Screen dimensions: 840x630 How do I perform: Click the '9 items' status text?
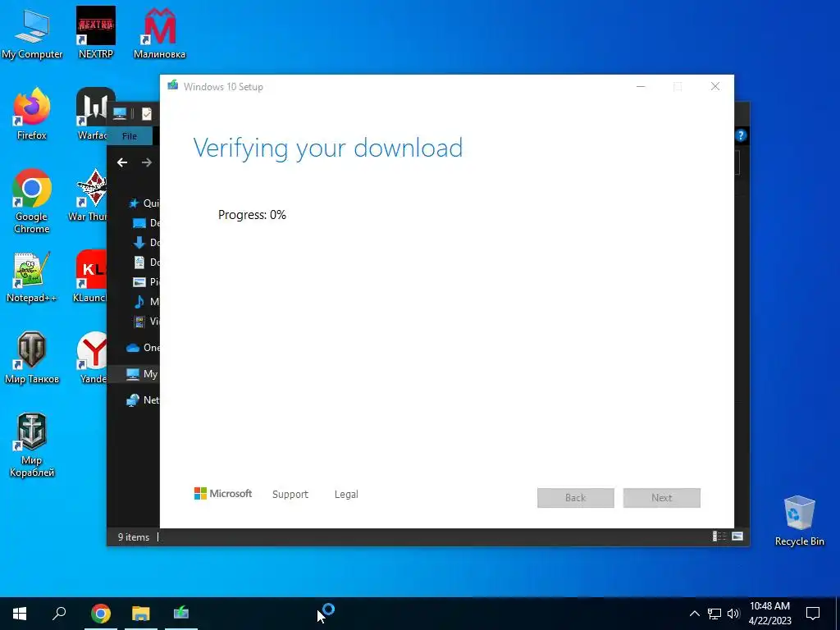[134, 536]
